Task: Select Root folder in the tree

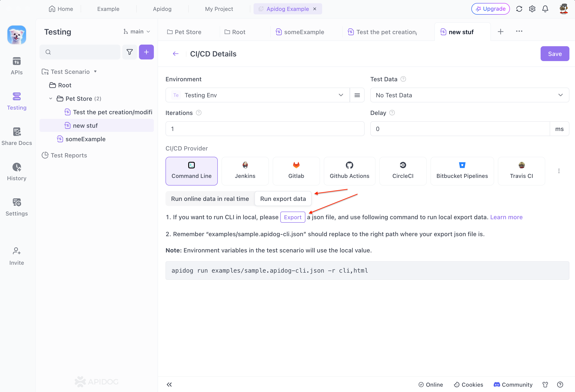Action: click(x=60, y=85)
